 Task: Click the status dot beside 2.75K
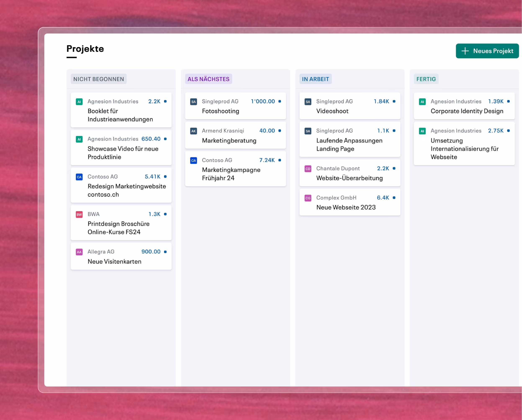pos(508,131)
